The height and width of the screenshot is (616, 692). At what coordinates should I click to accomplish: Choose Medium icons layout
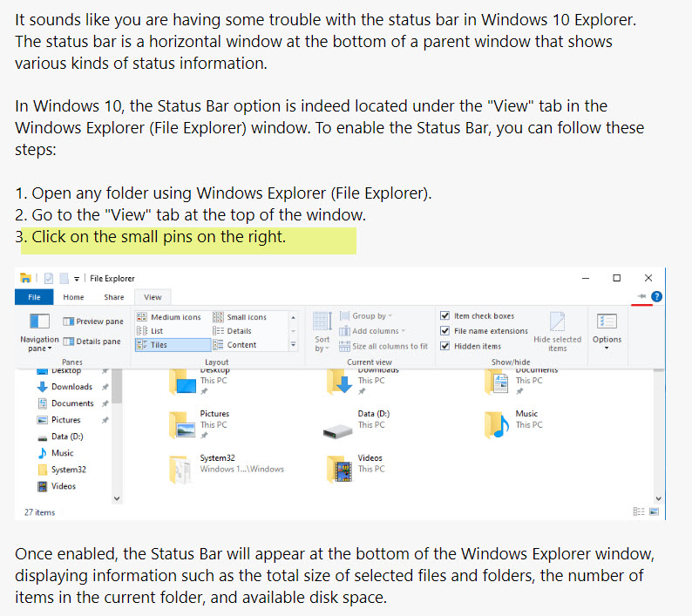pyautogui.click(x=168, y=317)
